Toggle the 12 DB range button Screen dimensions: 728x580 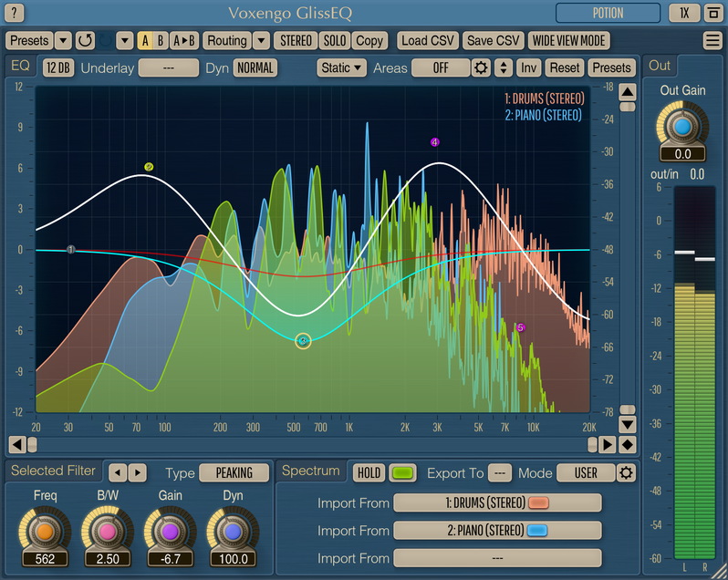pyautogui.click(x=58, y=67)
